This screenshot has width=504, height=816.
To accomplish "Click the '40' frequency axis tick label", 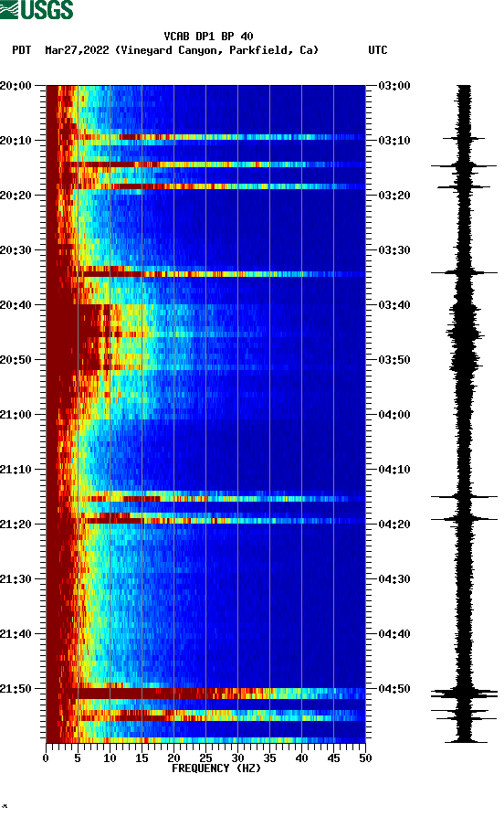I will [x=301, y=758].
